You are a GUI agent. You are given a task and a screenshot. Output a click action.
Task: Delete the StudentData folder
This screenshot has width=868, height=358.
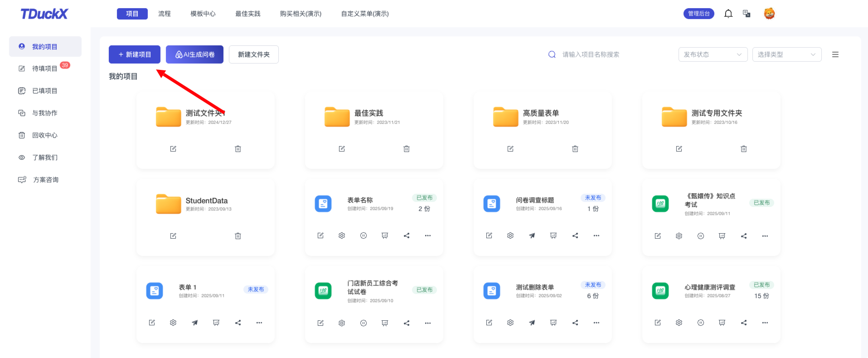pos(238,236)
